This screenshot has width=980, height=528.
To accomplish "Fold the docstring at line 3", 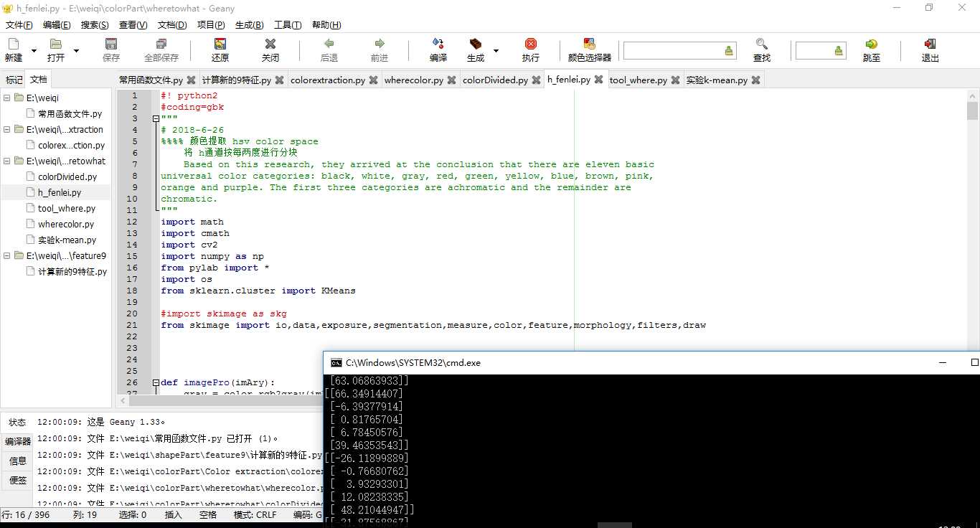I will pos(156,118).
